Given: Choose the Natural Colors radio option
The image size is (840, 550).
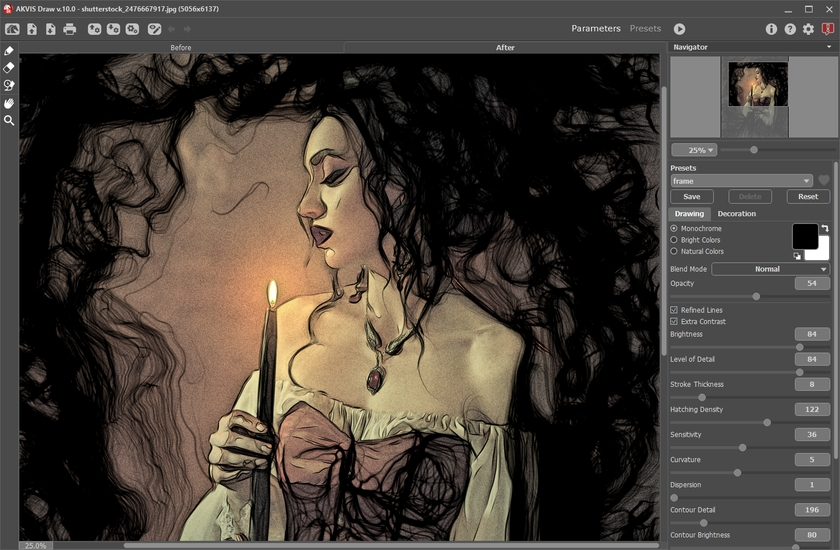Looking at the screenshot, I should click(674, 251).
